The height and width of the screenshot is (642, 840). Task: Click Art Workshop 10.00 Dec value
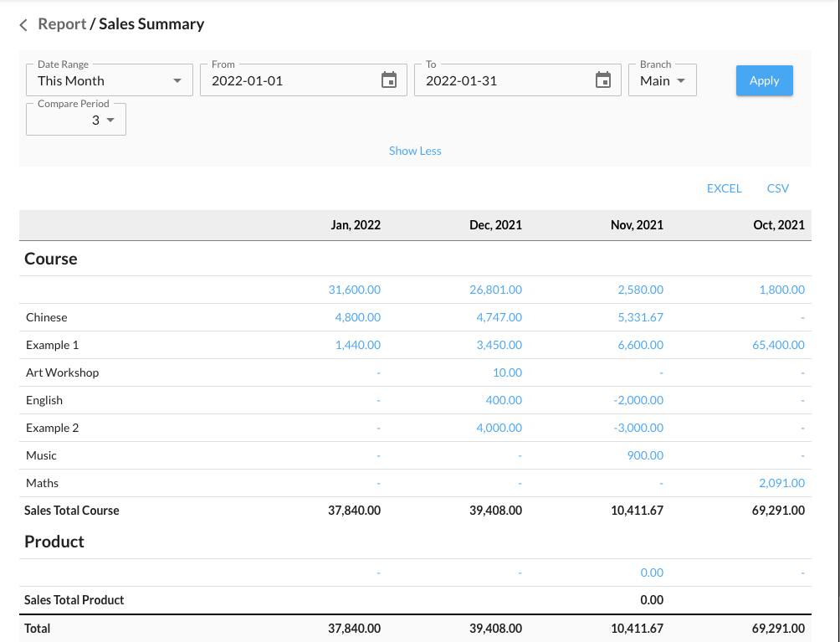pyautogui.click(x=507, y=372)
